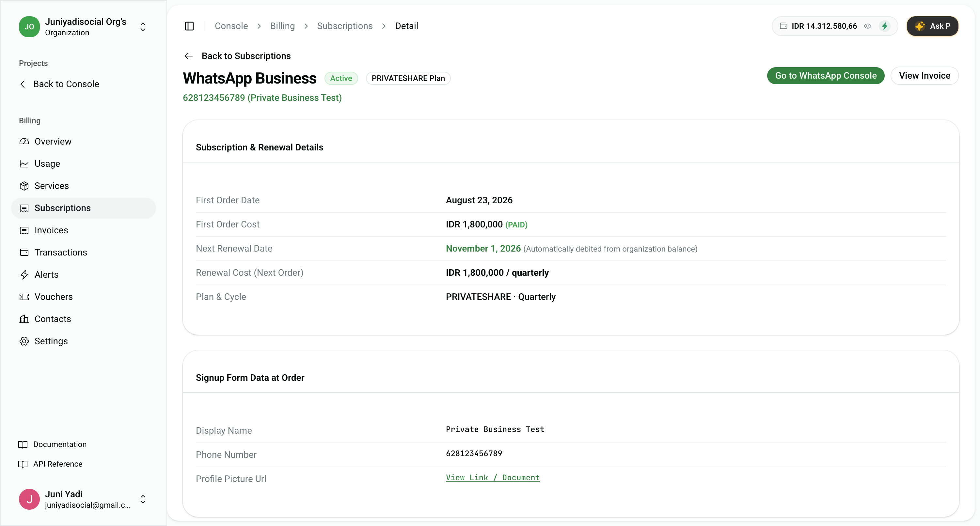The height and width of the screenshot is (526, 980).
Task: Expand the organization switcher chevrons
Action: click(143, 27)
